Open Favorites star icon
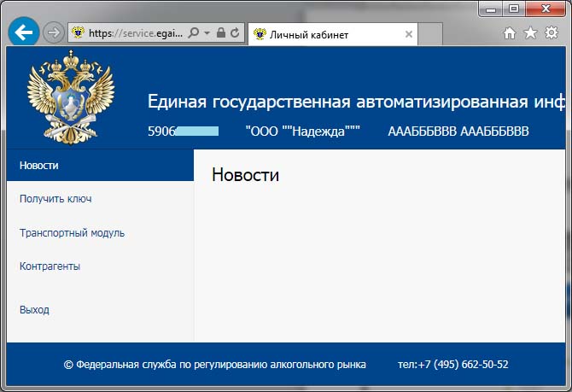572x392 pixels. 530,33
